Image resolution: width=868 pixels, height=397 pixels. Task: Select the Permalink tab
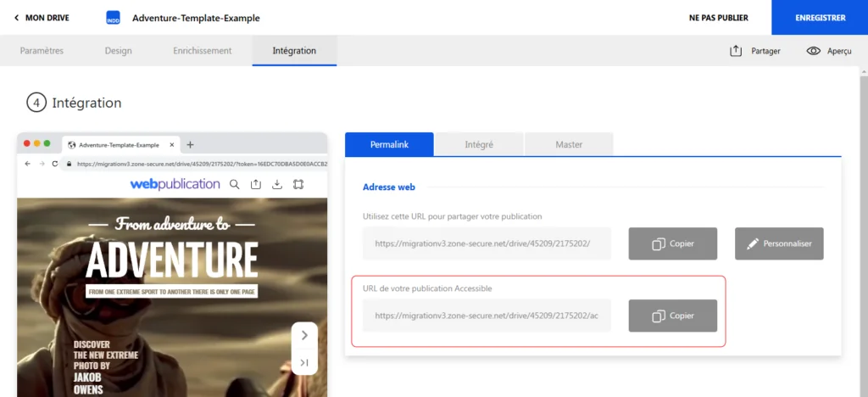tap(389, 144)
